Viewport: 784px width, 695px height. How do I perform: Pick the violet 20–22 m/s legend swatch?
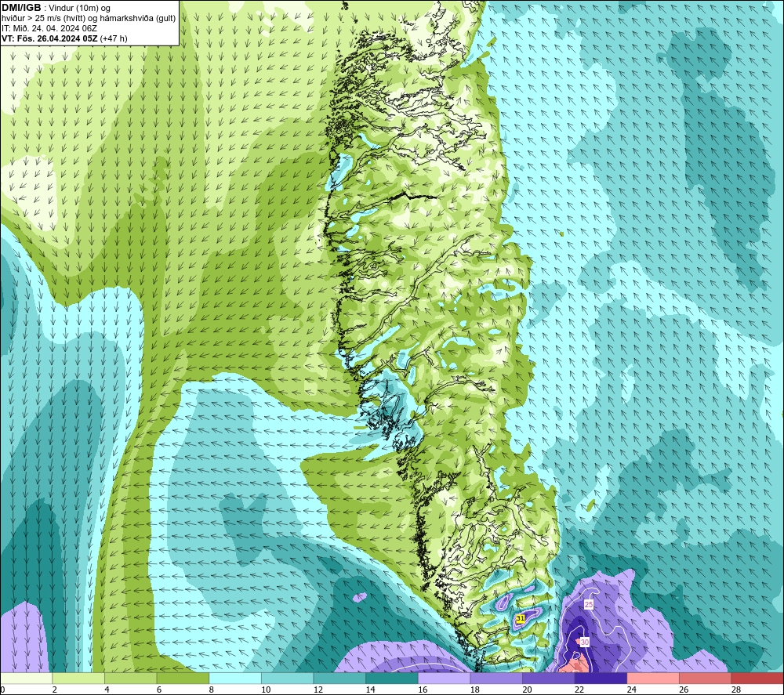(549, 679)
